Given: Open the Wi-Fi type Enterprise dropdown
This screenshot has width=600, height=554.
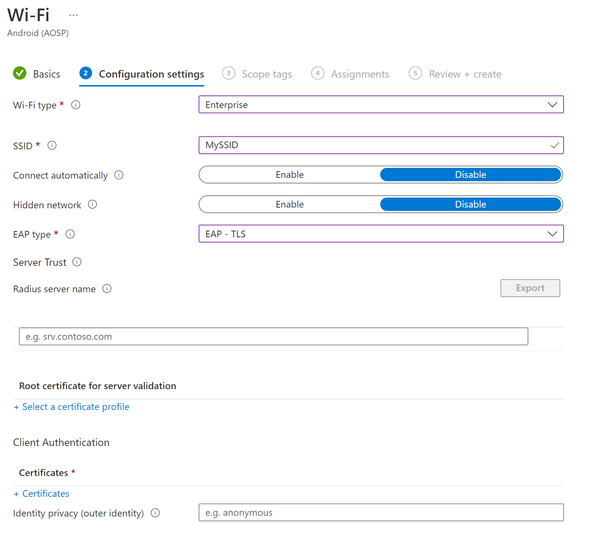Looking at the screenshot, I should click(x=381, y=104).
